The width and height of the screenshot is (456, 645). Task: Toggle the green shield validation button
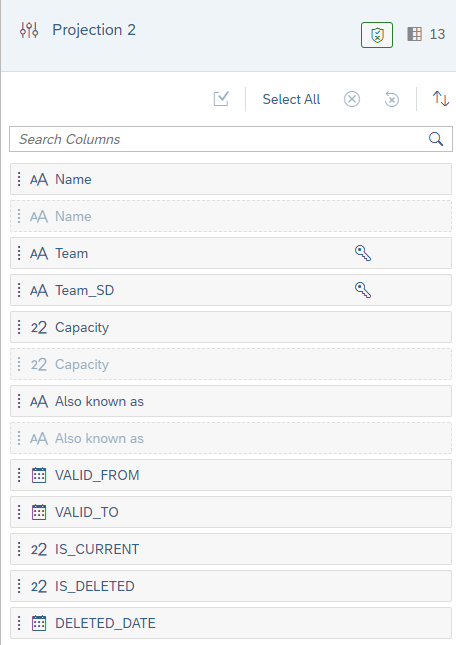[x=377, y=35]
